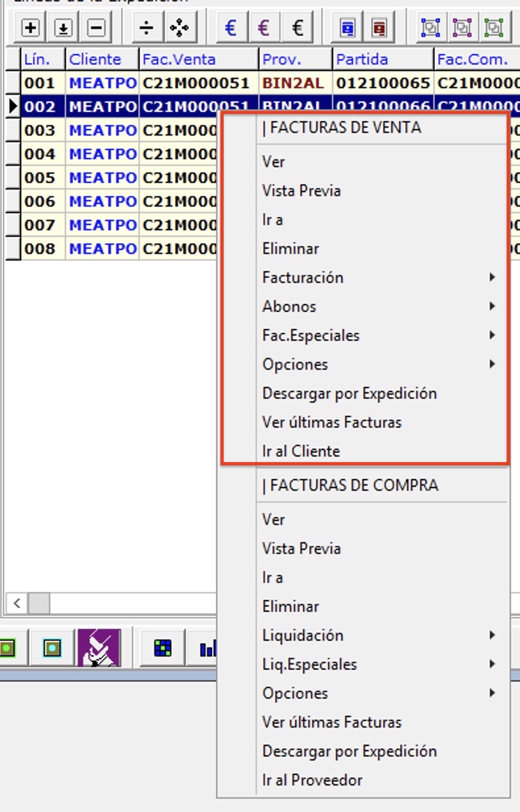Click the red document toolbar icon

[380, 28]
